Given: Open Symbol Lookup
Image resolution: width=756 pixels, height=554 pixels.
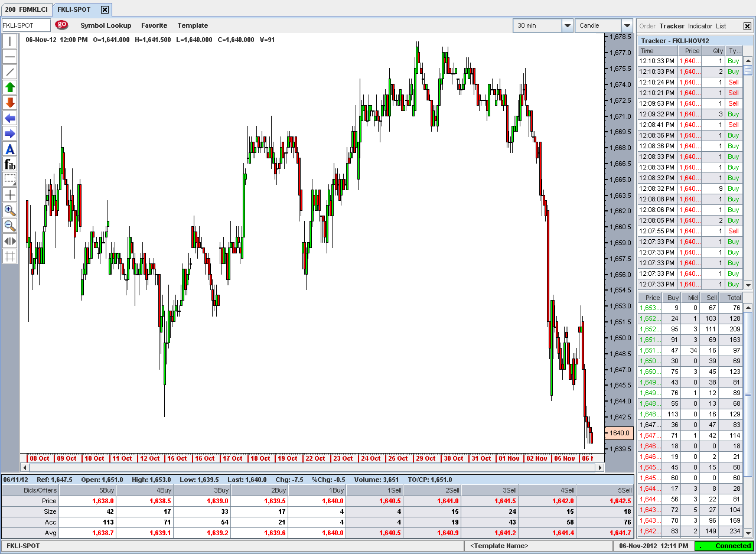Looking at the screenshot, I should [x=106, y=25].
